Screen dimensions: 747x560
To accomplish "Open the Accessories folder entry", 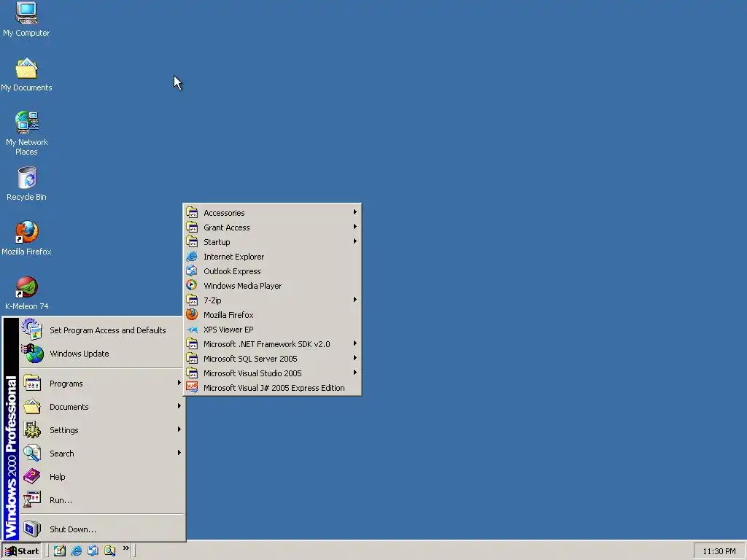I will 272,213.
